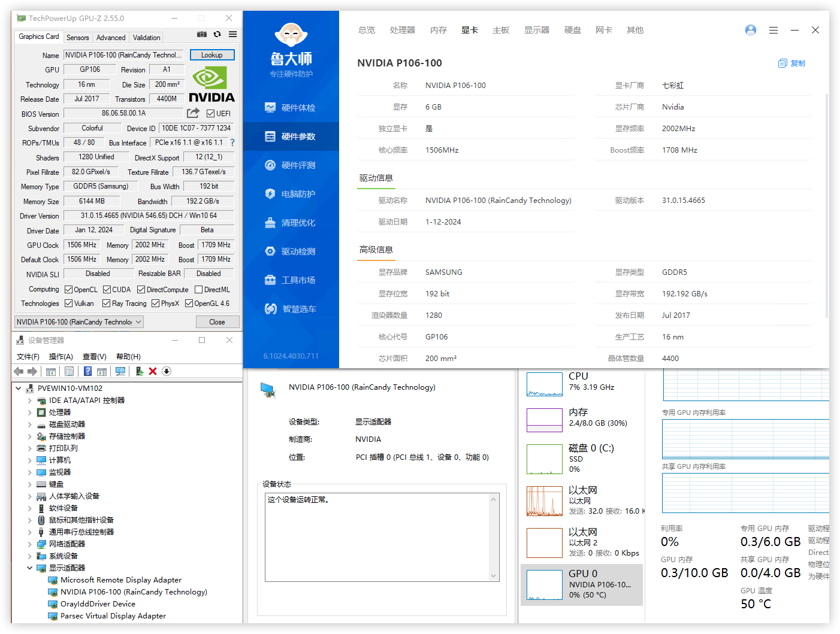The width and height of the screenshot is (840, 634).
Task: Click the 复制 copy link in Ludashi
Action: [791, 63]
